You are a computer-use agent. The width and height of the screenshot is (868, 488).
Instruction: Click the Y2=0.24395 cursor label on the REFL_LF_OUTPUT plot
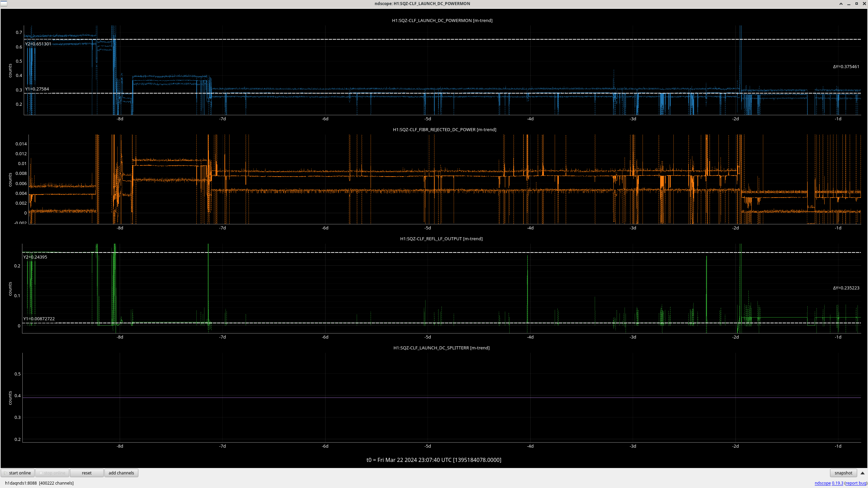[35, 257]
